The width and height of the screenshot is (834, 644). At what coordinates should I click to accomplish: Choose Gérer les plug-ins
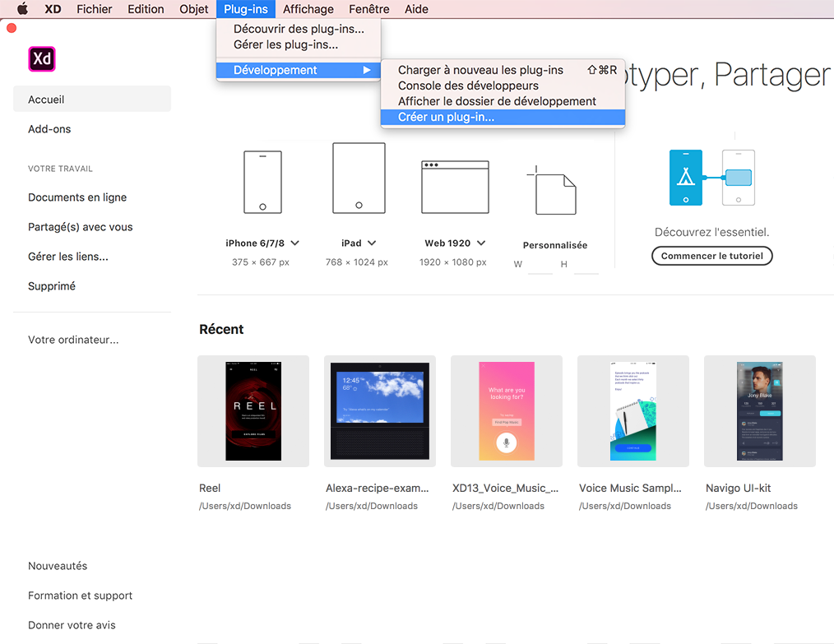pos(299,44)
